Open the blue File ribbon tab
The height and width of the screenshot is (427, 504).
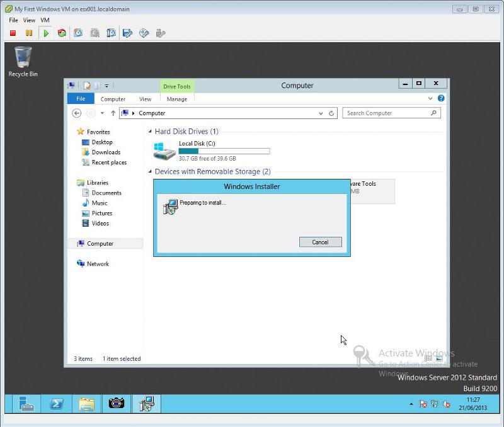coord(81,99)
